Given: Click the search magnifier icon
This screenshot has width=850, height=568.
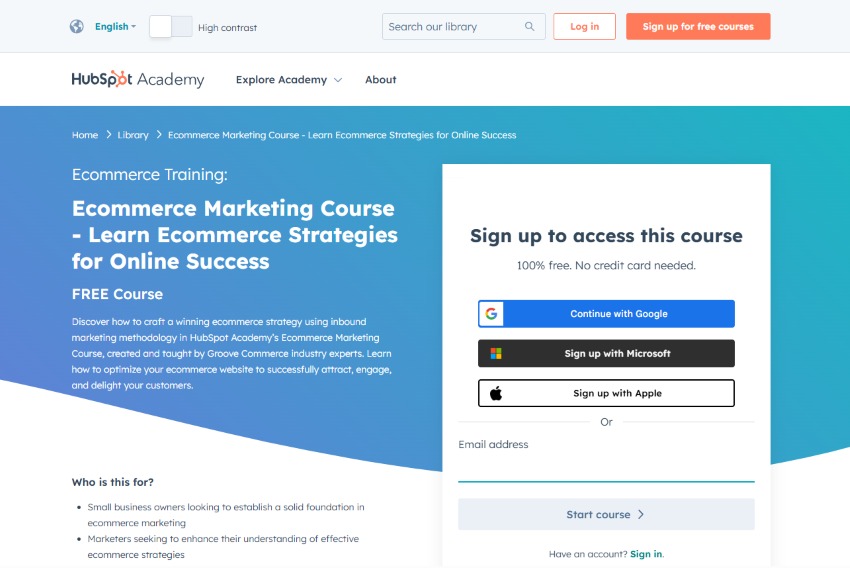Looking at the screenshot, I should [530, 27].
